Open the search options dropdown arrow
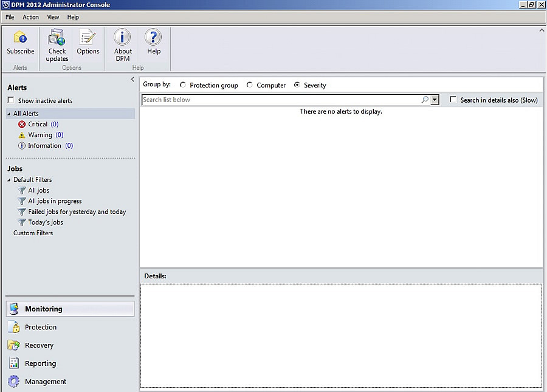 pyautogui.click(x=435, y=99)
